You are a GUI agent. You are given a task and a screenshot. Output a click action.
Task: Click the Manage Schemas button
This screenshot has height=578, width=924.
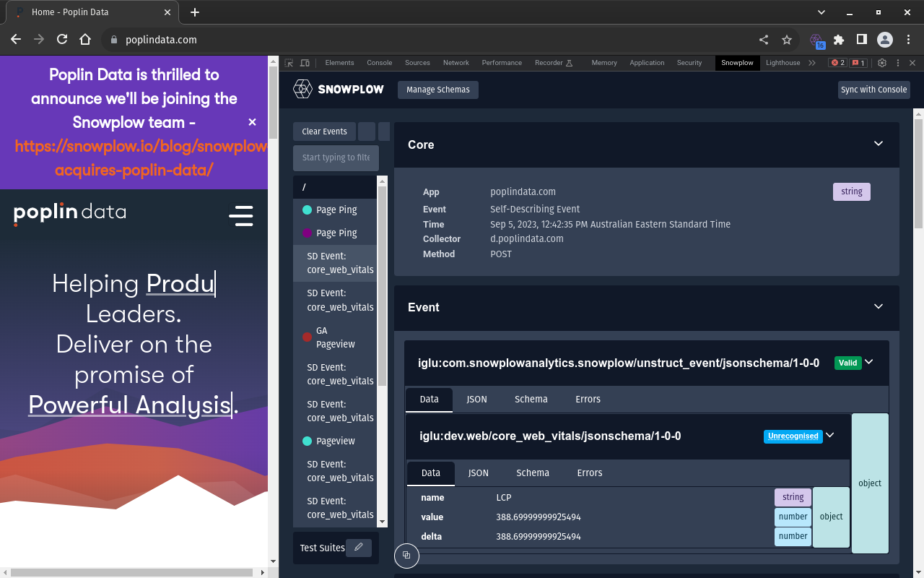437,90
